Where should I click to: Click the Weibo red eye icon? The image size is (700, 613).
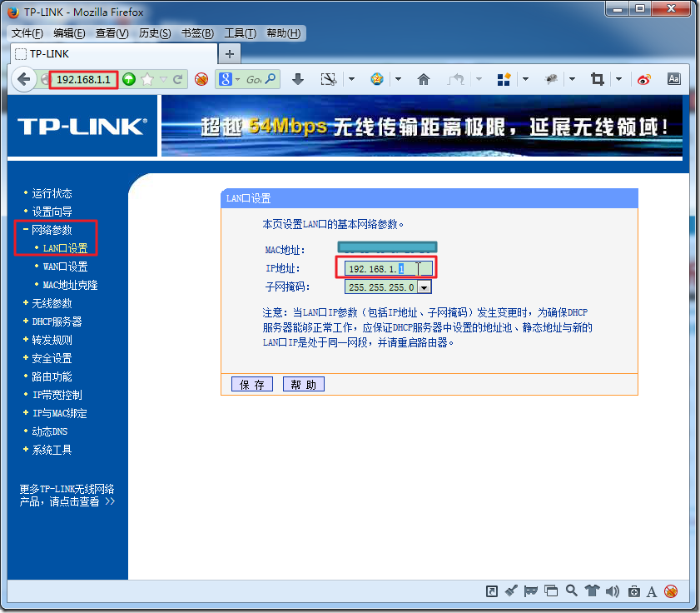[643, 80]
